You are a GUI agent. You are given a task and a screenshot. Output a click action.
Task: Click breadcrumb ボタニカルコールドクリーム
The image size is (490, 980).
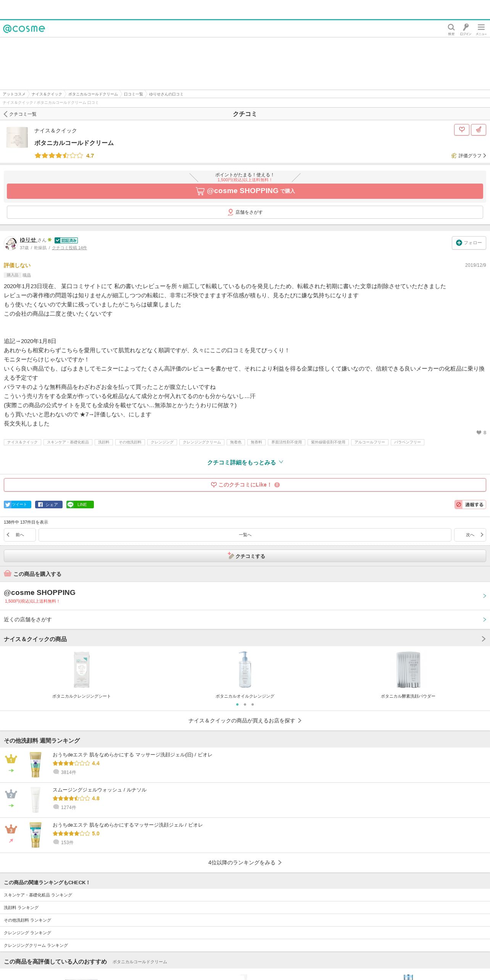(x=93, y=94)
